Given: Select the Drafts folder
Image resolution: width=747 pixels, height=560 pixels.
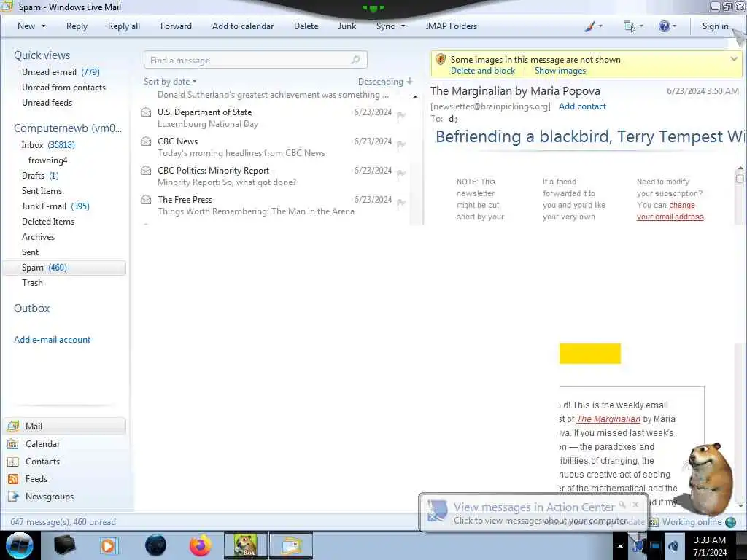Looking at the screenshot, I should click(x=40, y=176).
